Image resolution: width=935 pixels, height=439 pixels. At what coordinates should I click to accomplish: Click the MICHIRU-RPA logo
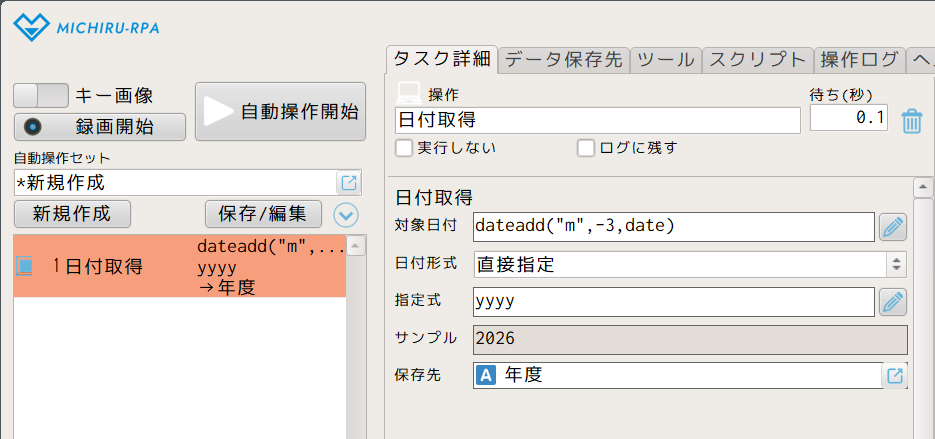pyautogui.click(x=86, y=27)
